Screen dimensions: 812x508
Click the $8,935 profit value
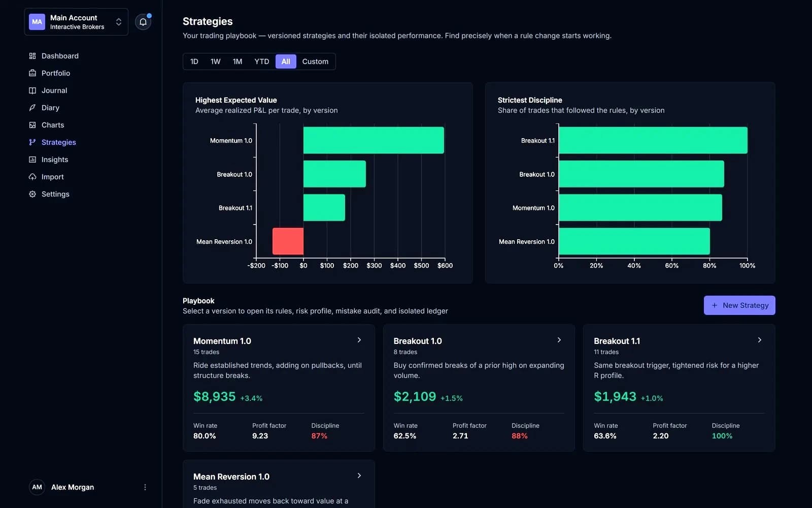215,396
